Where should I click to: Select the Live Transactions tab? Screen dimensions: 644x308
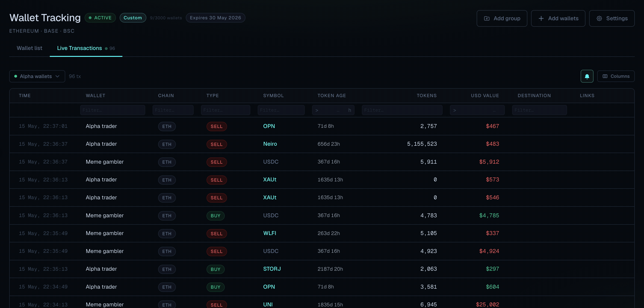(x=86, y=48)
